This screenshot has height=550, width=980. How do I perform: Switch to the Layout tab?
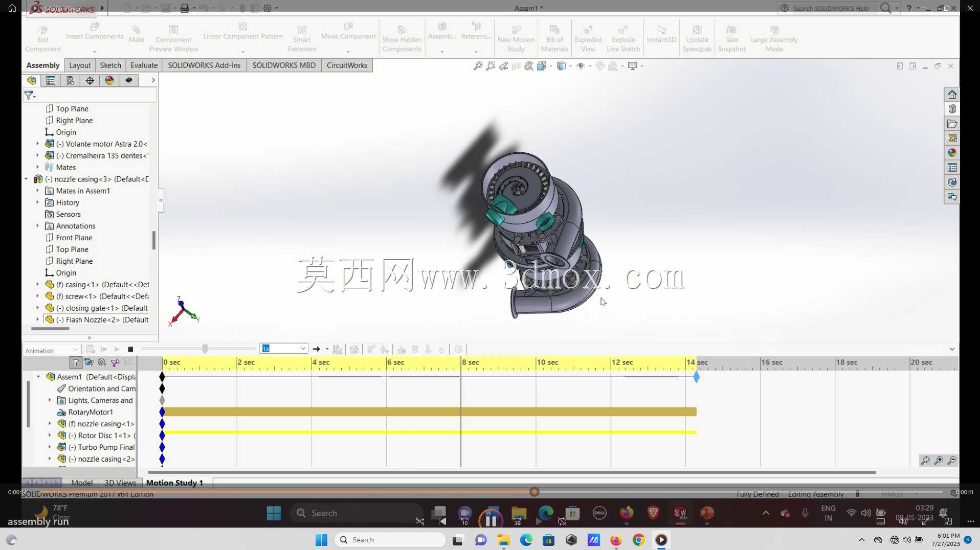(x=80, y=65)
